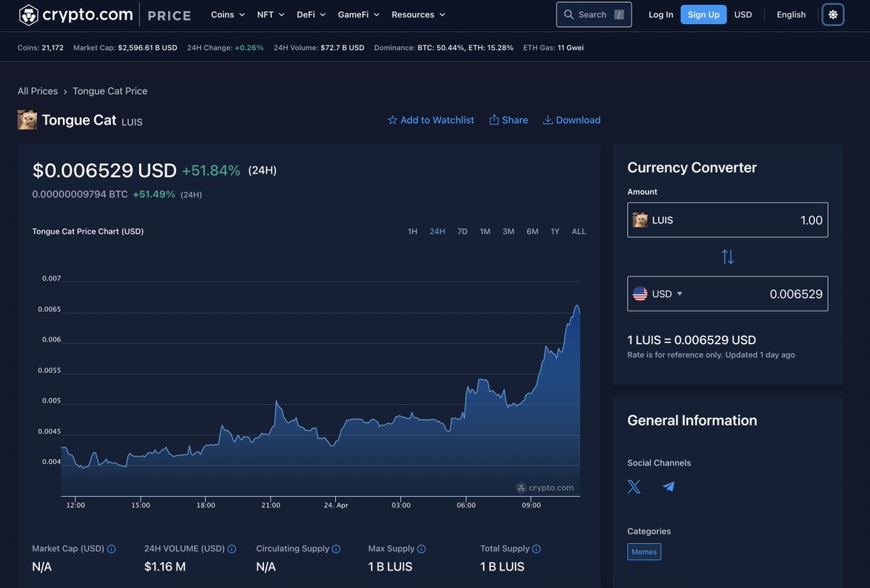This screenshot has width=870, height=588.
Task: Click the Sign Up button
Action: (x=703, y=15)
